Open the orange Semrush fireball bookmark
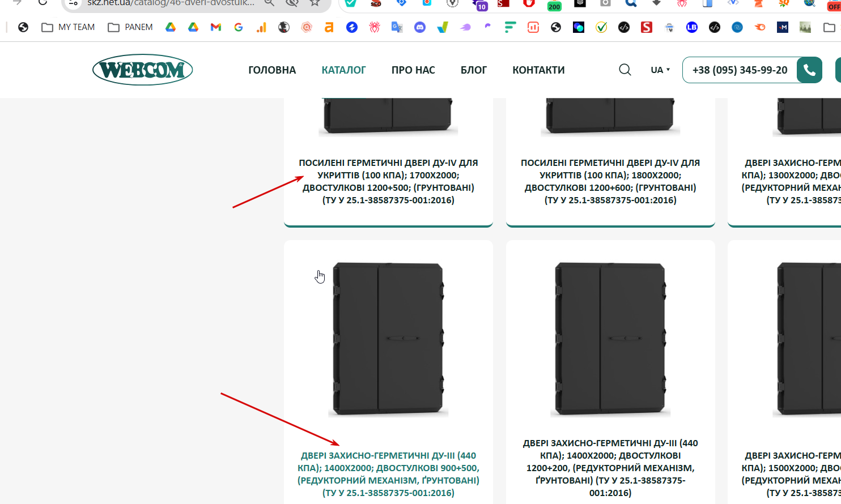This screenshot has height=504, width=841. 760,27
